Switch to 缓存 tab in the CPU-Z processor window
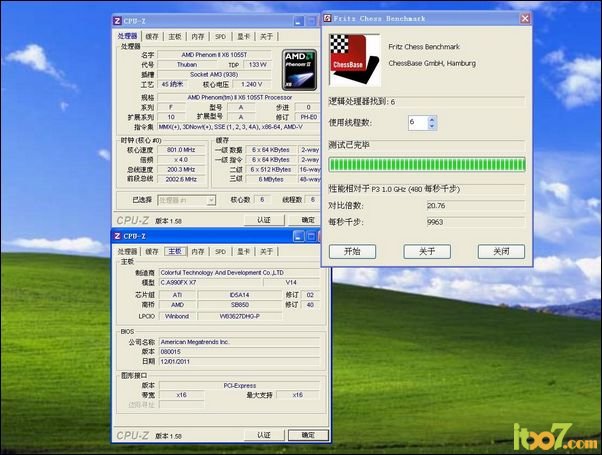 coord(153,35)
